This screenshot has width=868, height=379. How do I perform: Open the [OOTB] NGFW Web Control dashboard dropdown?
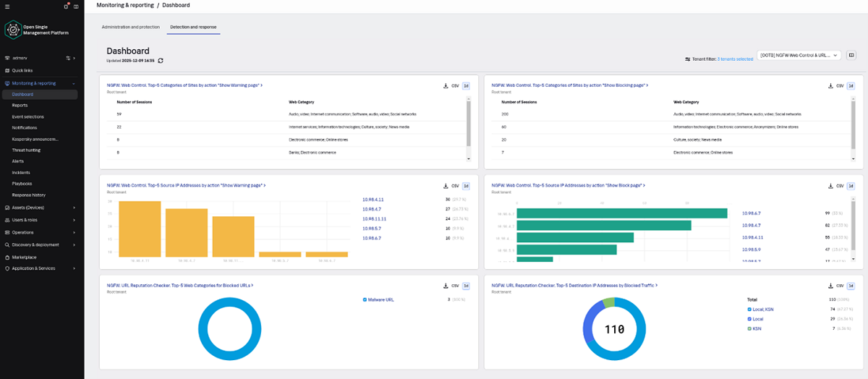tap(799, 55)
